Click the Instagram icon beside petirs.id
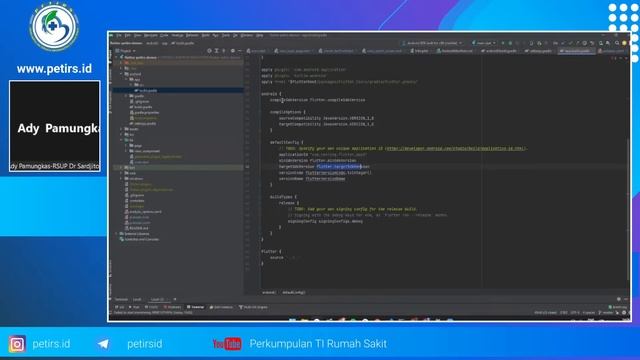 pos(17,344)
